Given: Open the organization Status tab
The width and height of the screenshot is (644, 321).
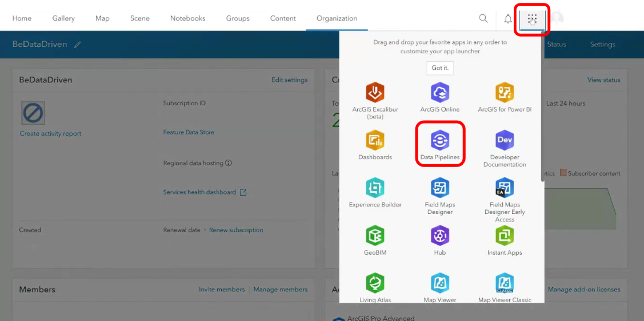Looking at the screenshot, I should pyautogui.click(x=557, y=45).
